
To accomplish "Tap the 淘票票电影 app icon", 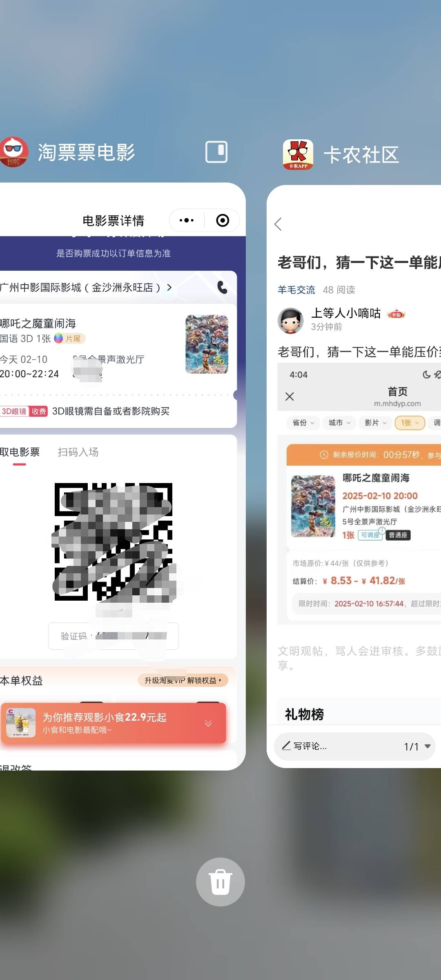I will pos(13,152).
